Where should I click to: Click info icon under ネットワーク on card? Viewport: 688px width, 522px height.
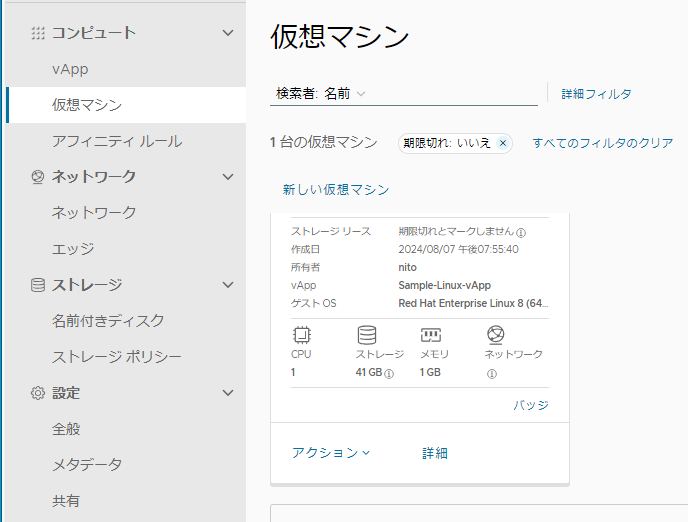click(492, 374)
